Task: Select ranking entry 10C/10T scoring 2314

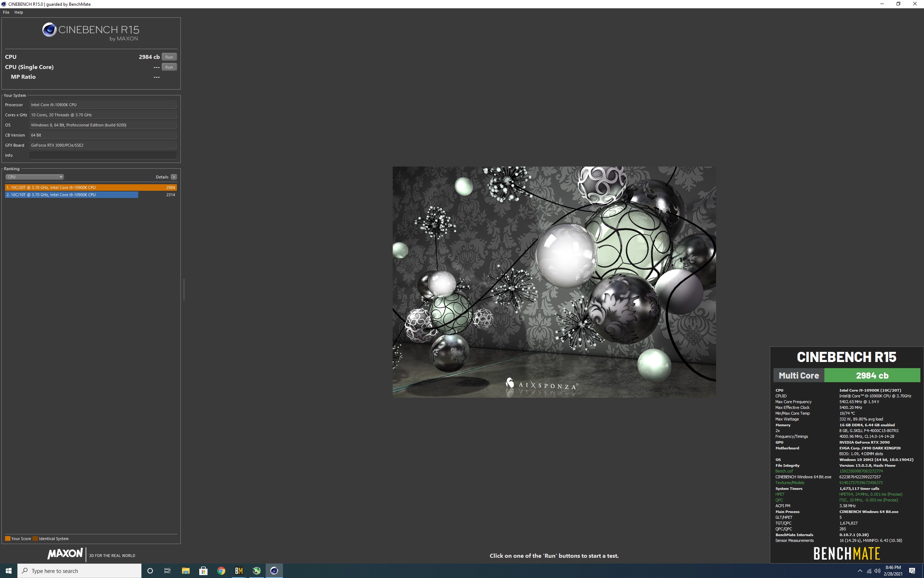Action: click(91, 195)
